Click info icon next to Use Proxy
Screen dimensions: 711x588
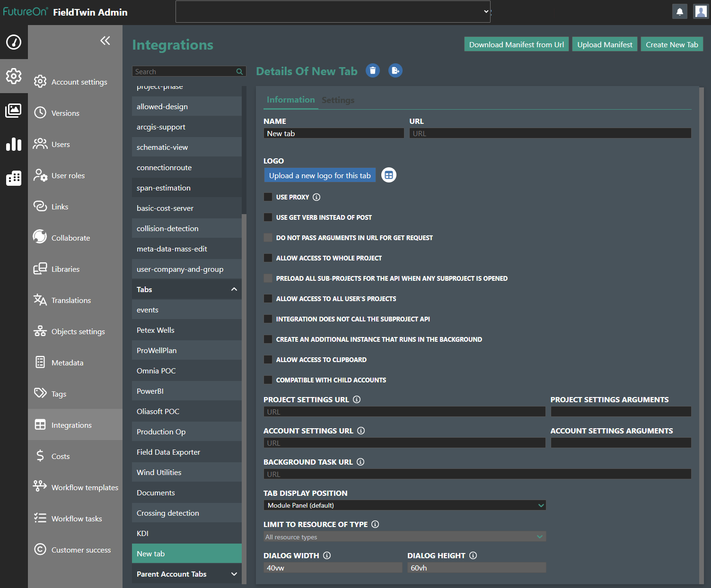coord(316,197)
